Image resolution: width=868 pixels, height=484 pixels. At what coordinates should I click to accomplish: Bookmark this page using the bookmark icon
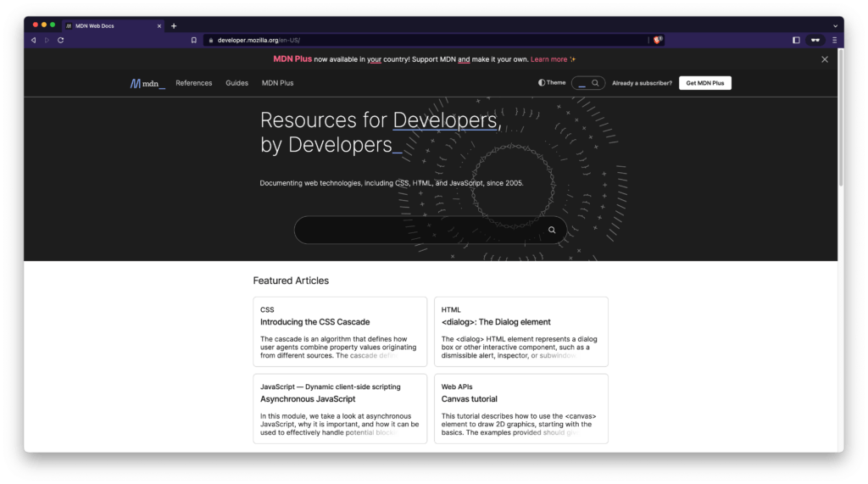[x=194, y=40]
